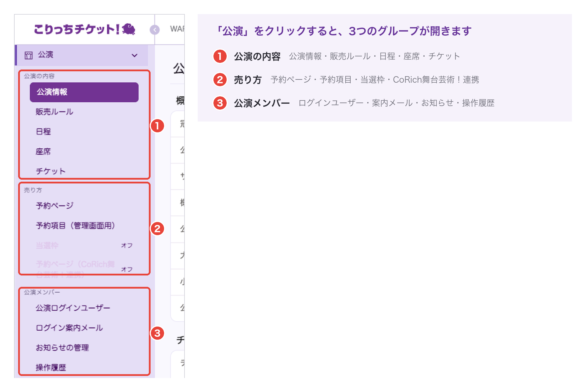The image size is (586, 392).
Task: Open ログイン案内メール menu item
Action: (69, 328)
